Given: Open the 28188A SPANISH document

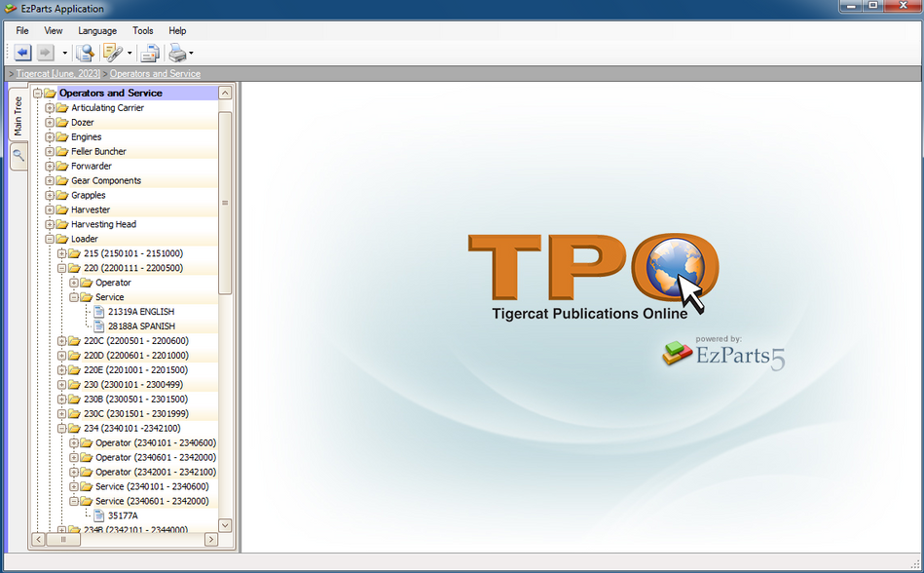Looking at the screenshot, I should tap(140, 326).
